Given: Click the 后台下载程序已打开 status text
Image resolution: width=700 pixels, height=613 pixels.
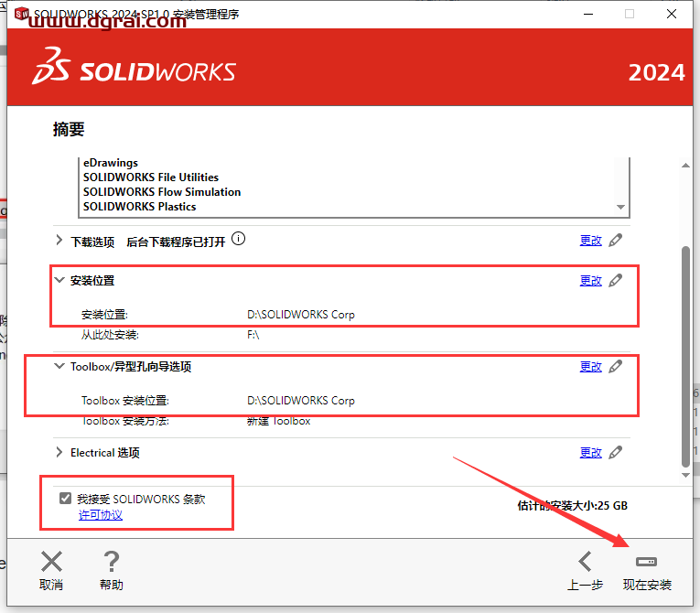Looking at the screenshot, I should coord(176,242).
